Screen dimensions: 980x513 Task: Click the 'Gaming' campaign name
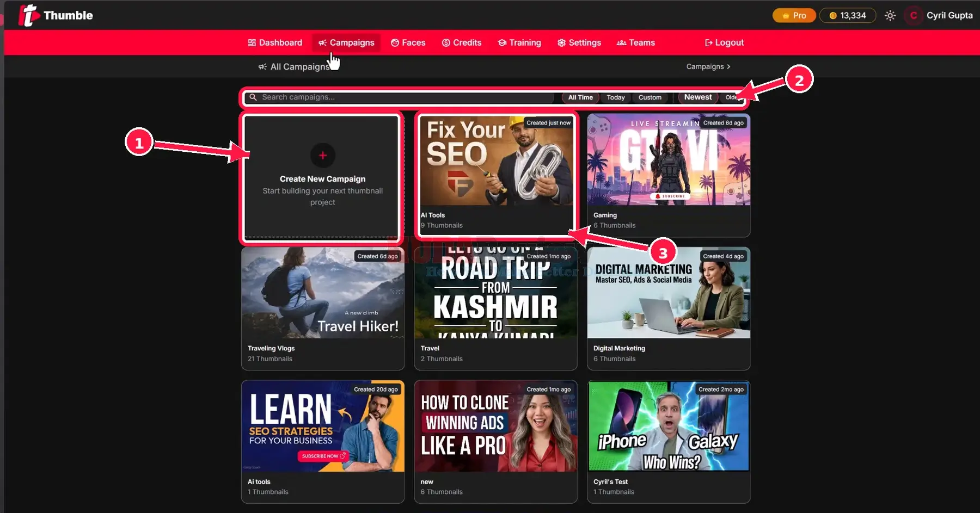[605, 215]
